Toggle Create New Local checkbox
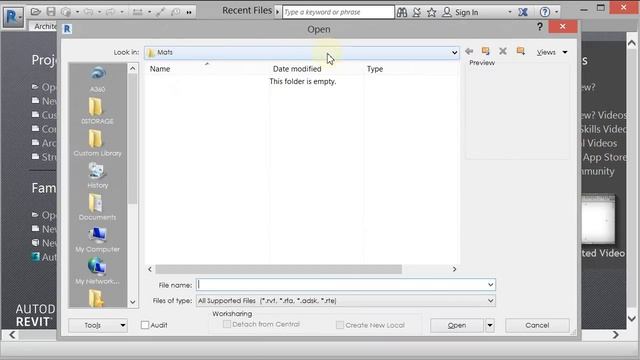 [x=340, y=325]
